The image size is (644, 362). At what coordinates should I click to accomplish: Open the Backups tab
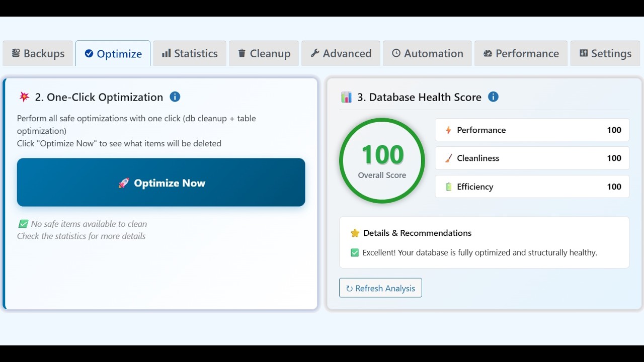(38, 53)
